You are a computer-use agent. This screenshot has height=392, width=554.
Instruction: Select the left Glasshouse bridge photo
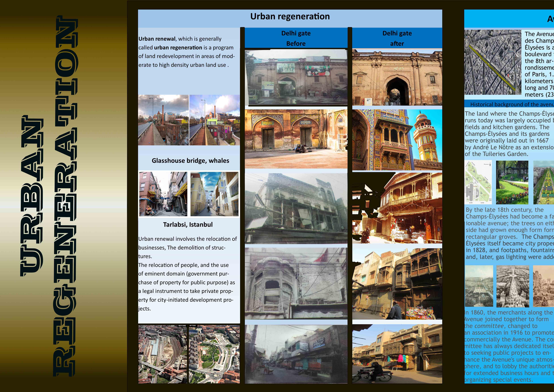[x=163, y=120]
